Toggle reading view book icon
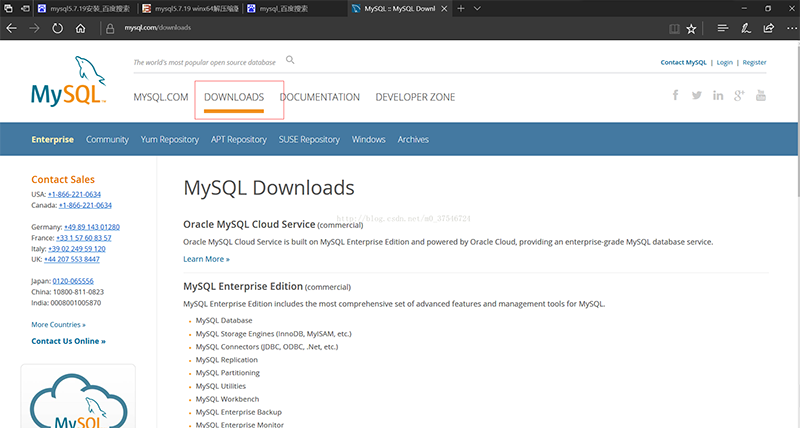 tap(673, 29)
